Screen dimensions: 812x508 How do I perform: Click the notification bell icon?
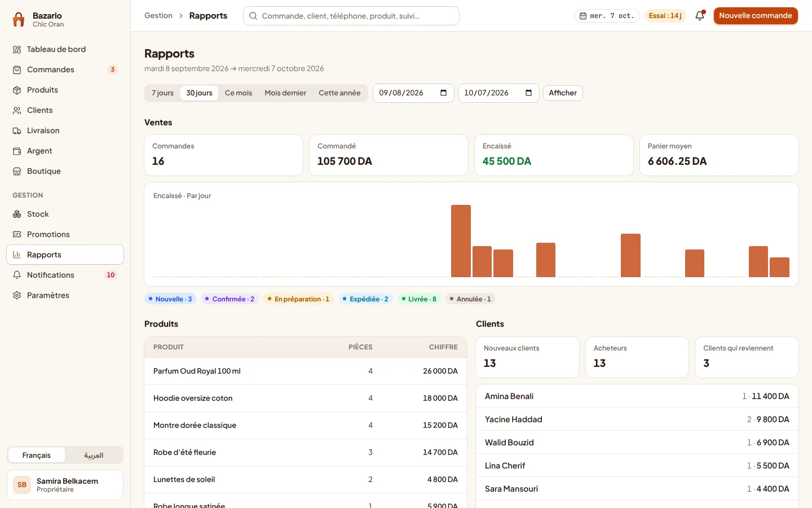(x=700, y=16)
